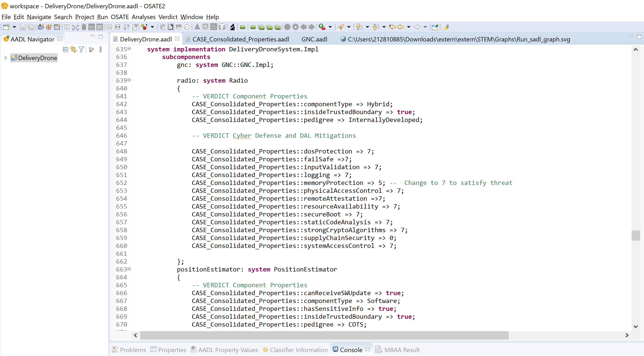The image size is (644, 356).
Task: Click the flashlight Search toolbar icon
Action: click(x=340, y=27)
